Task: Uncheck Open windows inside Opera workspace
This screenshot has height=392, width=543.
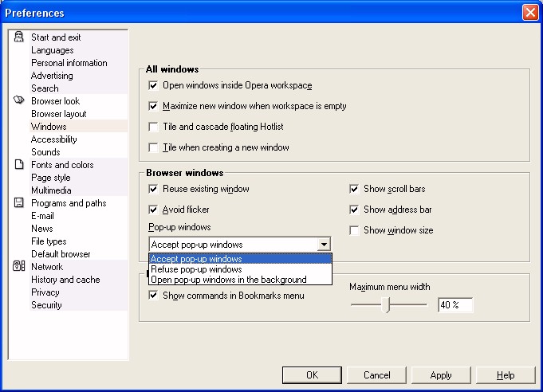Action: point(153,85)
